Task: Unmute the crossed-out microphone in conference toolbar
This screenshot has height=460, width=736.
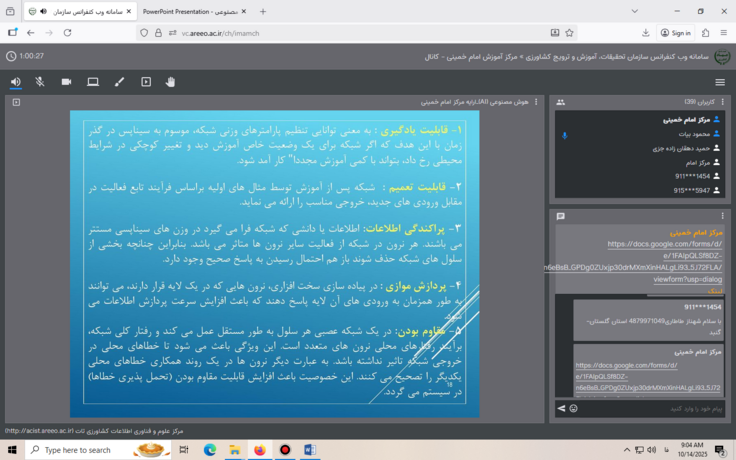Action: click(x=40, y=82)
